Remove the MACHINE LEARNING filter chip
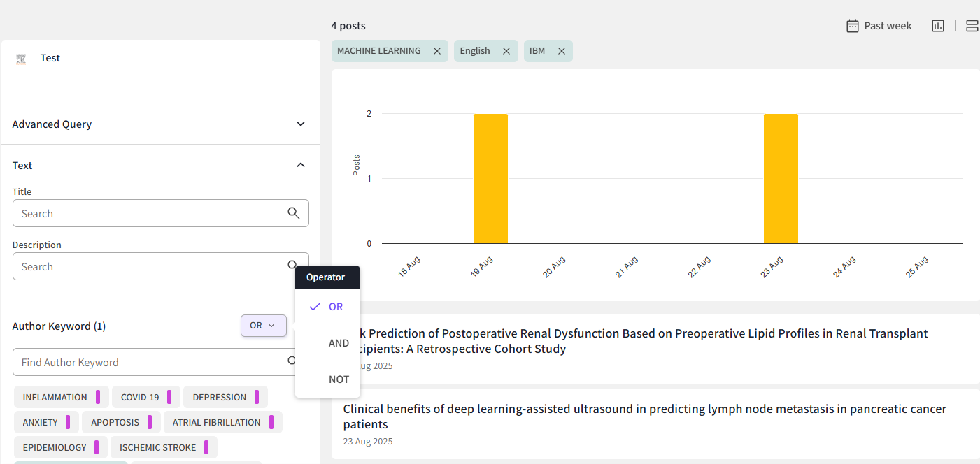This screenshot has width=980, height=464. 437,51
